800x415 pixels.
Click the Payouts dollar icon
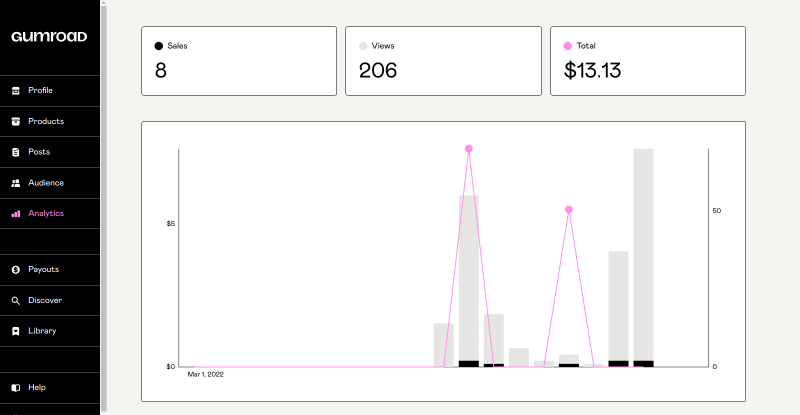coord(15,270)
